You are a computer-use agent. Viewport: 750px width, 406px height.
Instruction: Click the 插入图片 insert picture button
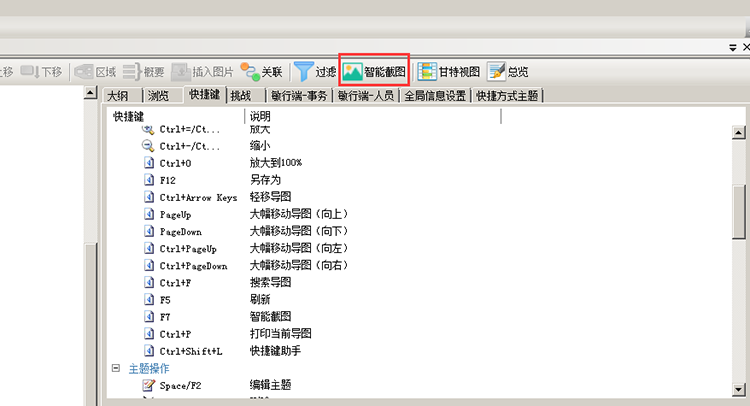[x=202, y=72]
